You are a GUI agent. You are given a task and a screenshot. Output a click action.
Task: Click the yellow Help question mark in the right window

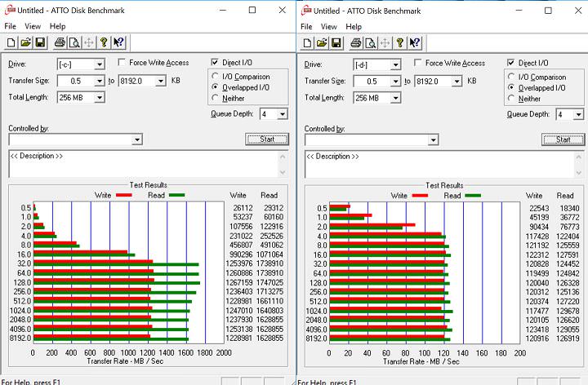[400, 43]
